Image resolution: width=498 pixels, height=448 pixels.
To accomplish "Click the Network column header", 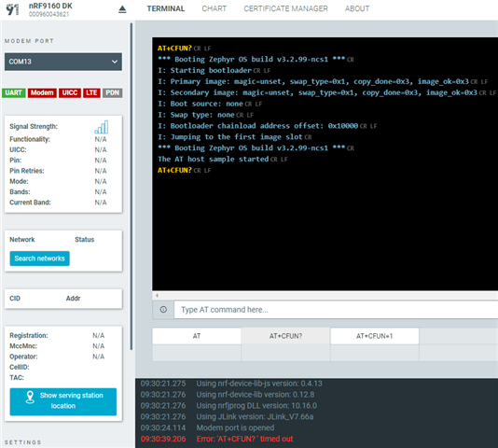I will [21, 240].
